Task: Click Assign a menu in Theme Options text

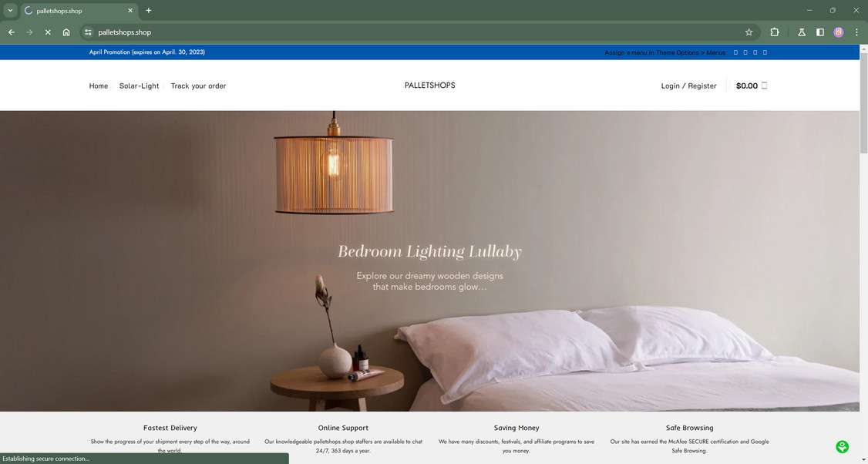Action: coord(664,52)
